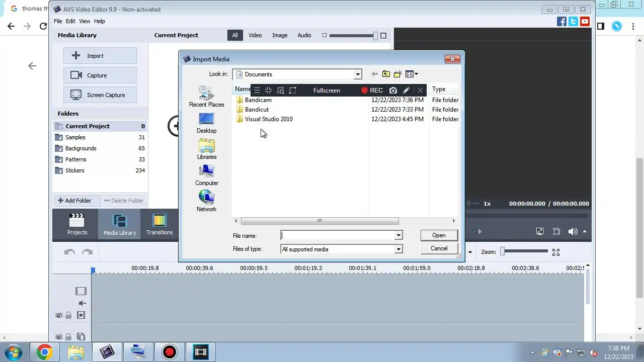Screen dimensions: 644x362
Task: Click the audio speaker icon under the video track
Action: coord(82,303)
